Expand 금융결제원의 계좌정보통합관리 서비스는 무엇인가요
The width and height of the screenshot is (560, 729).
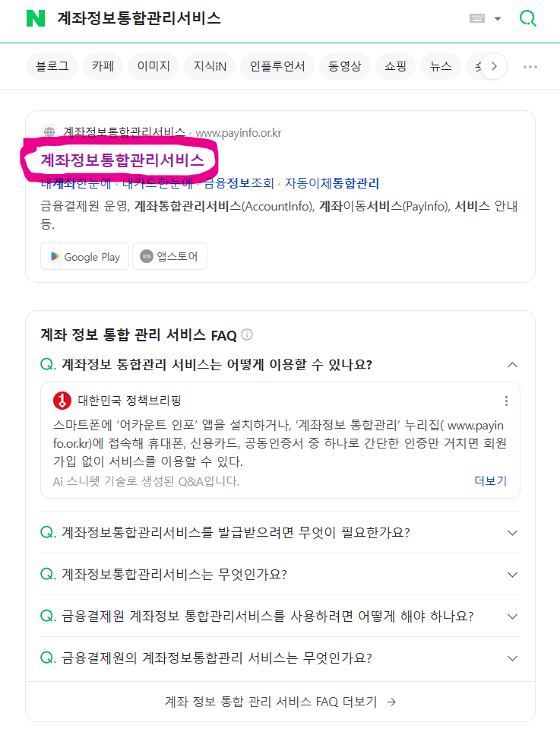pyautogui.click(x=280, y=658)
